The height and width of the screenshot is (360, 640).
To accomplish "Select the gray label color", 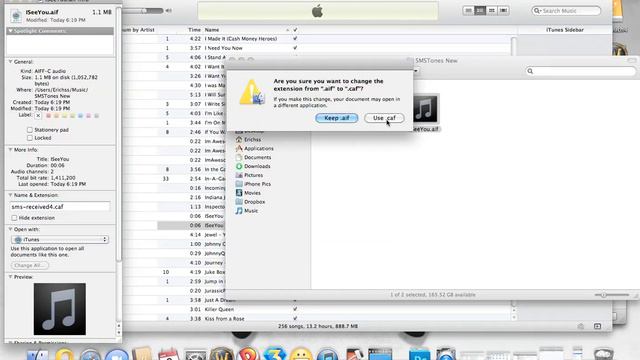I will pos(97,116).
